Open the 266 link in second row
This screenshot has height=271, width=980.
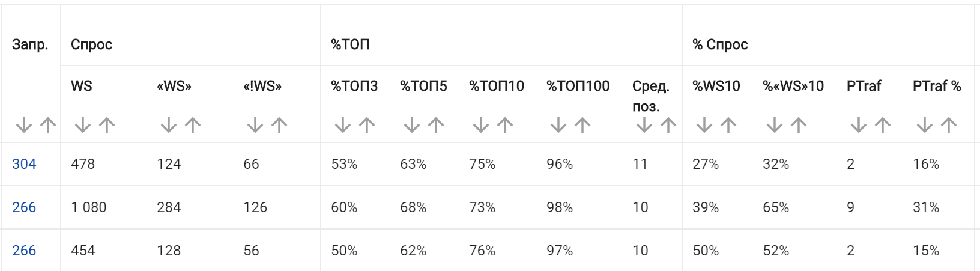[24, 207]
